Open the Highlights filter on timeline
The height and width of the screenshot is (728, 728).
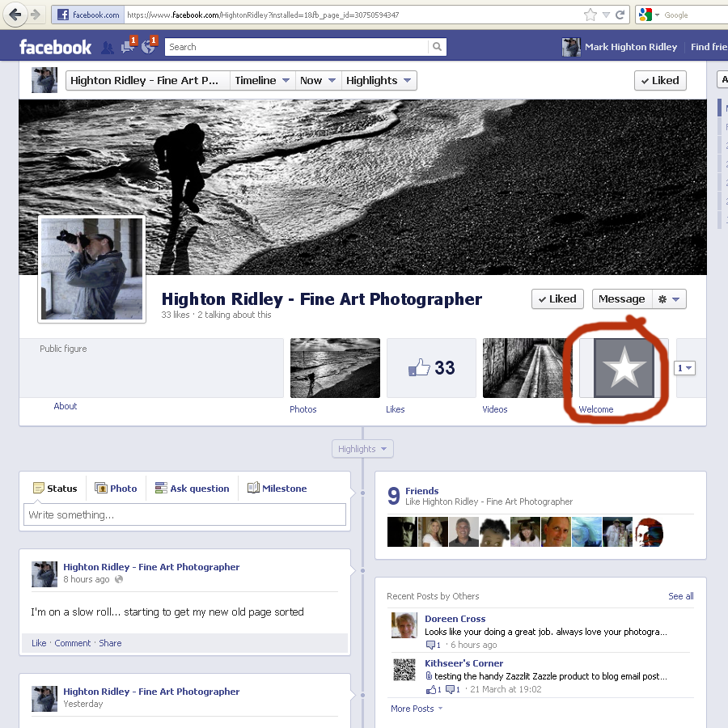point(362,449)
